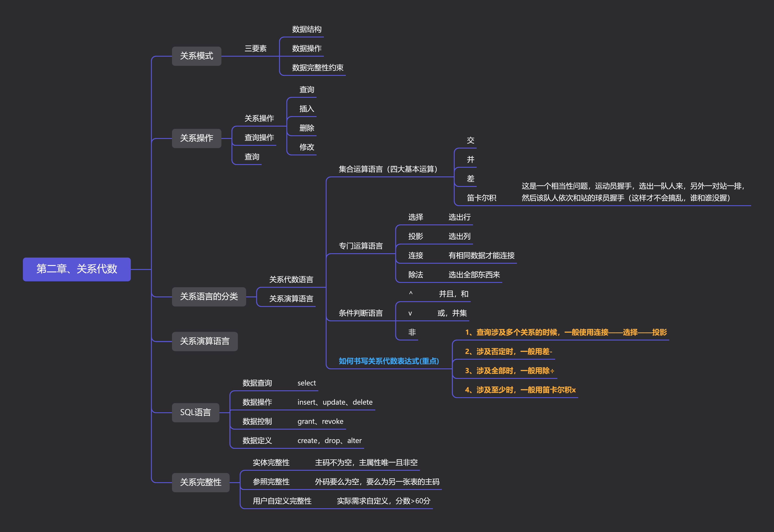The width and height of the screenshot is (774, 532).
Task: Click the 投影 node
Action: click(x=416, y=236)
